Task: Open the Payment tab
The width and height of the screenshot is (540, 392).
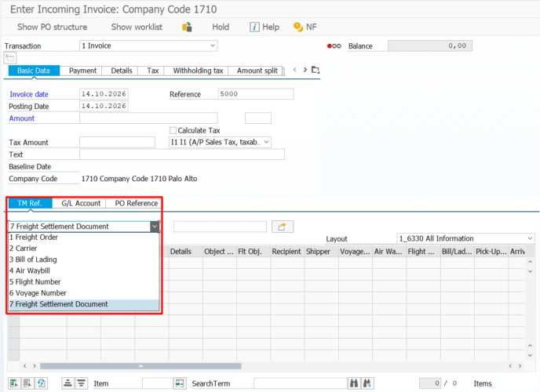Action: pyautogui.click(x=82, y=71)
